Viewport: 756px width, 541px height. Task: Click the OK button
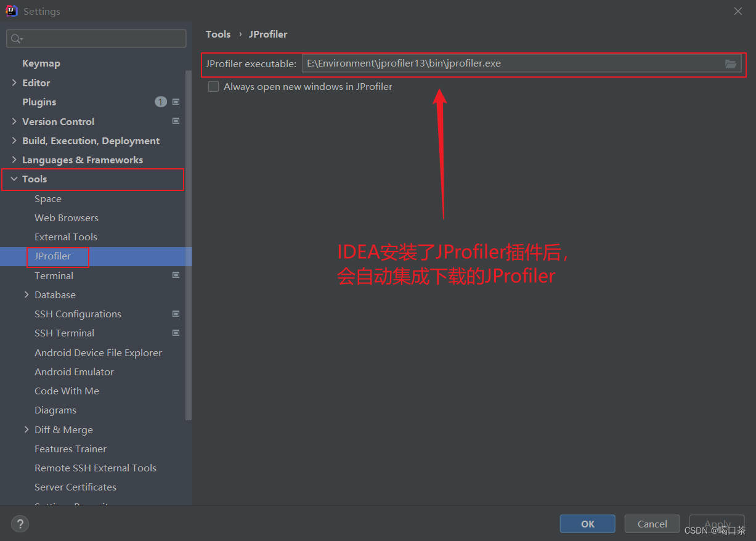point(588,524)
